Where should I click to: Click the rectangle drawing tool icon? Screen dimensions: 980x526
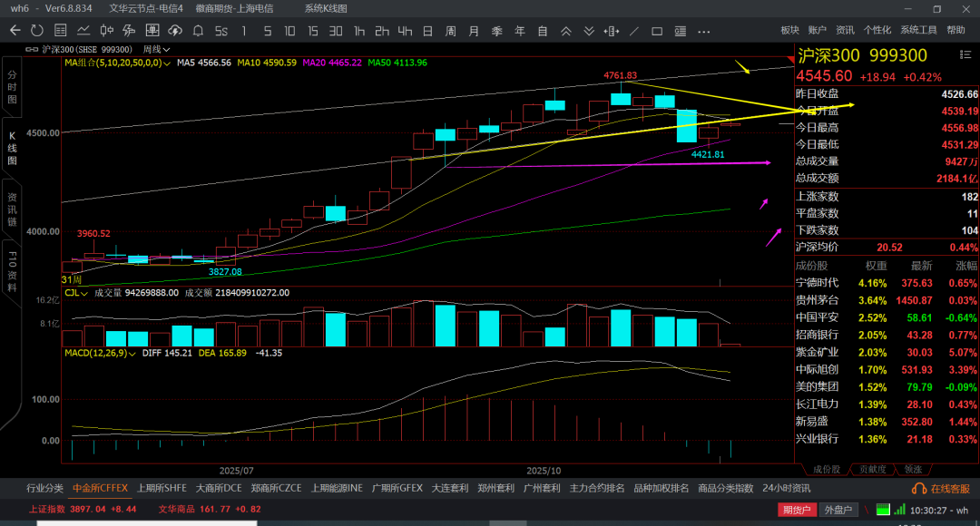click(657, 30)
